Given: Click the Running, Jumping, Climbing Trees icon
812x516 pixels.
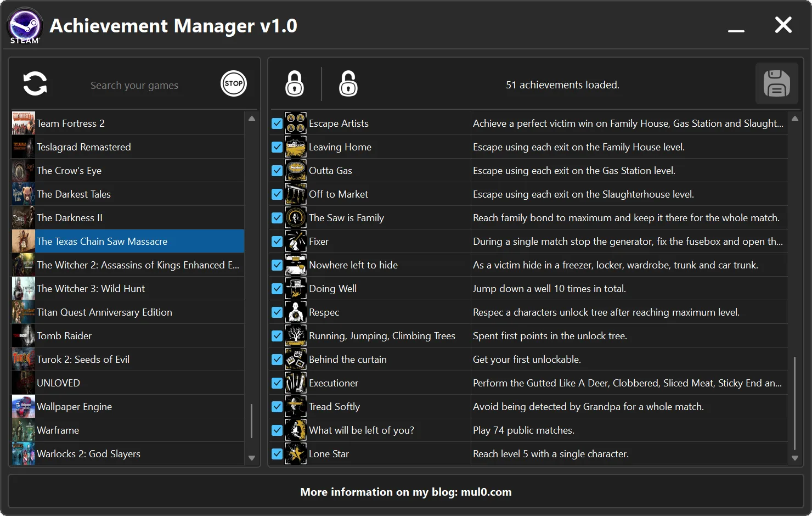Looking at the screenshot, I should pos(296,335).
